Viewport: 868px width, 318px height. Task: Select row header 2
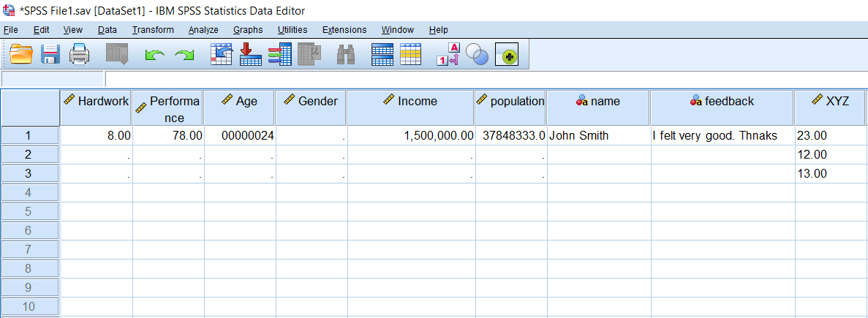coord(29,154)
